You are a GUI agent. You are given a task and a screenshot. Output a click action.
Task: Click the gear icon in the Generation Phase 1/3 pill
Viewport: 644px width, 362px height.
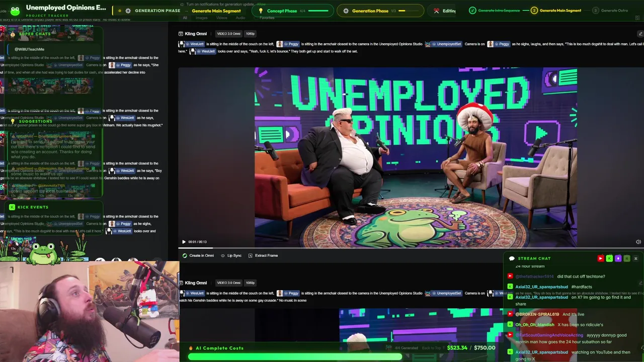346,11
